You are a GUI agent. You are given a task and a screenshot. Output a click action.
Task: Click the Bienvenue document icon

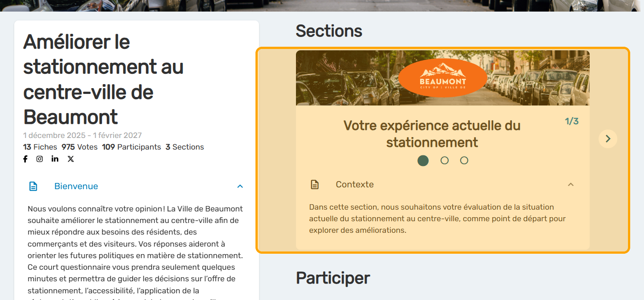(33, 186)
